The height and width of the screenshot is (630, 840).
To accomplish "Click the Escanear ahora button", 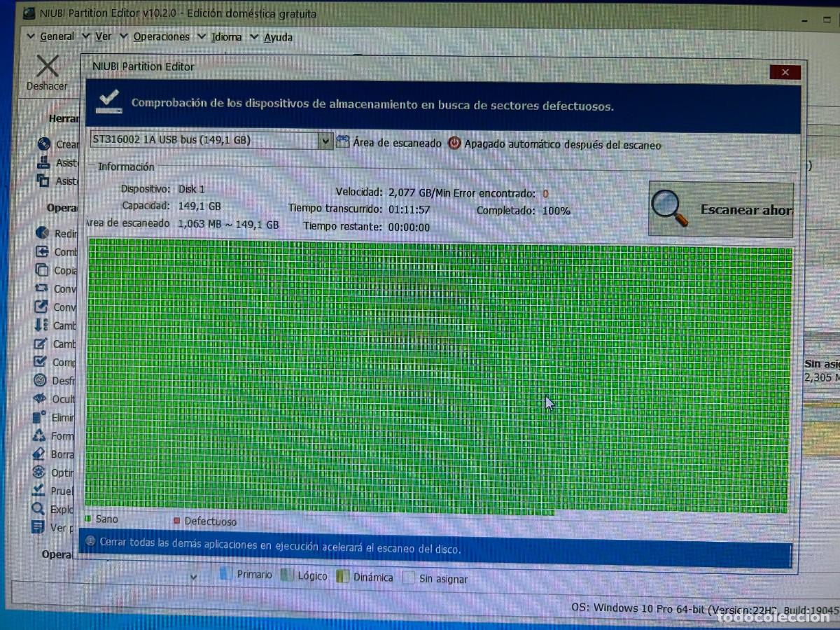I will click(721, 209).
